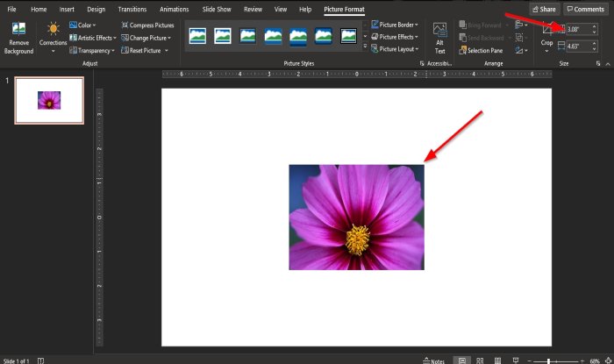Open the Comments button
This screenshot has height=364, width=614.
click(585, 9)
